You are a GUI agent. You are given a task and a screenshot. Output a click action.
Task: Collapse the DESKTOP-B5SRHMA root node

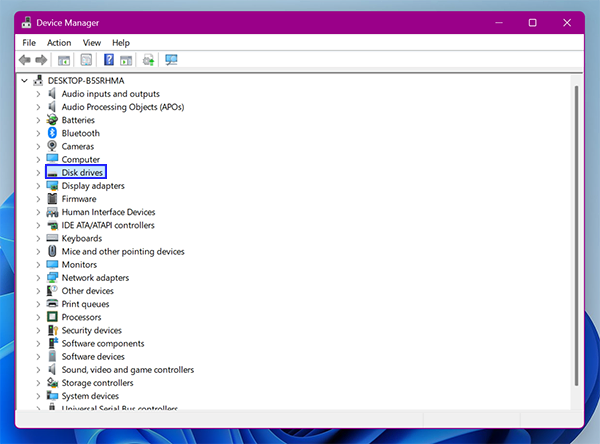(24, 81)
